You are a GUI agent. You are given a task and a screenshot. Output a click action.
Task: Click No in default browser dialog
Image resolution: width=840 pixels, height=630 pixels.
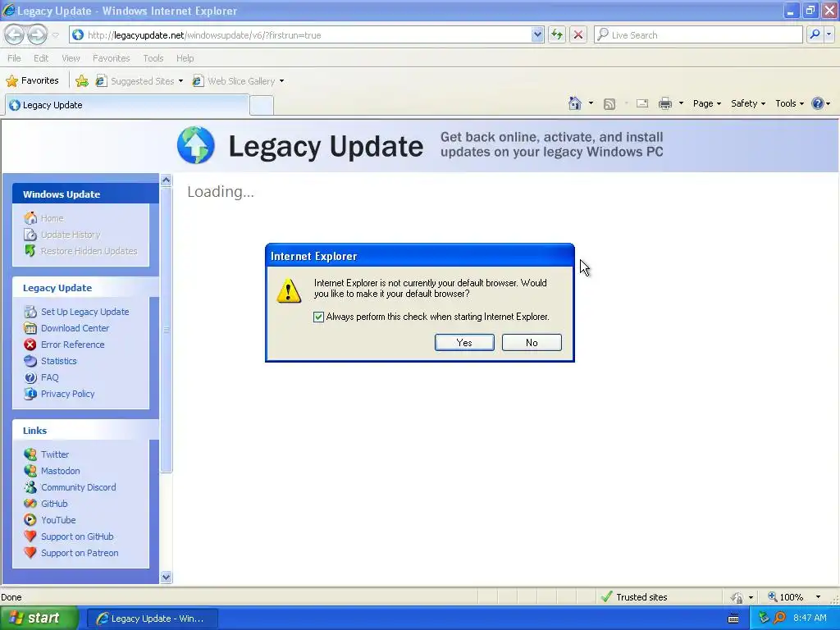coord(532,342)
